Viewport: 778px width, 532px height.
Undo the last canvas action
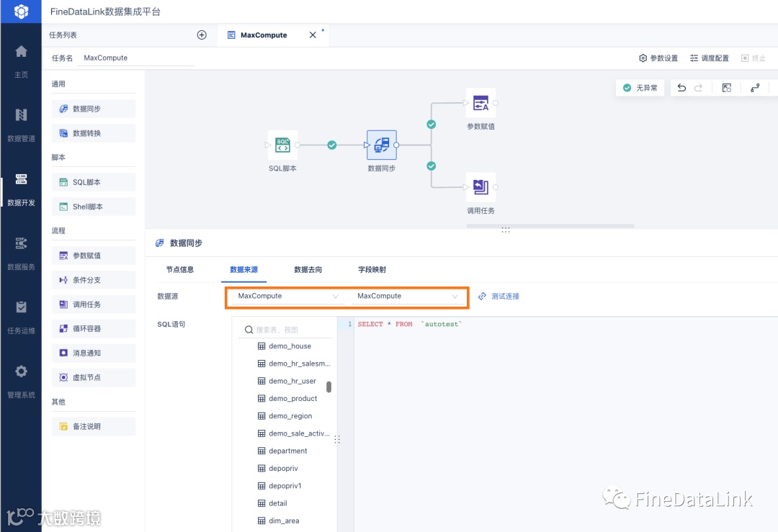pos(681,88)
